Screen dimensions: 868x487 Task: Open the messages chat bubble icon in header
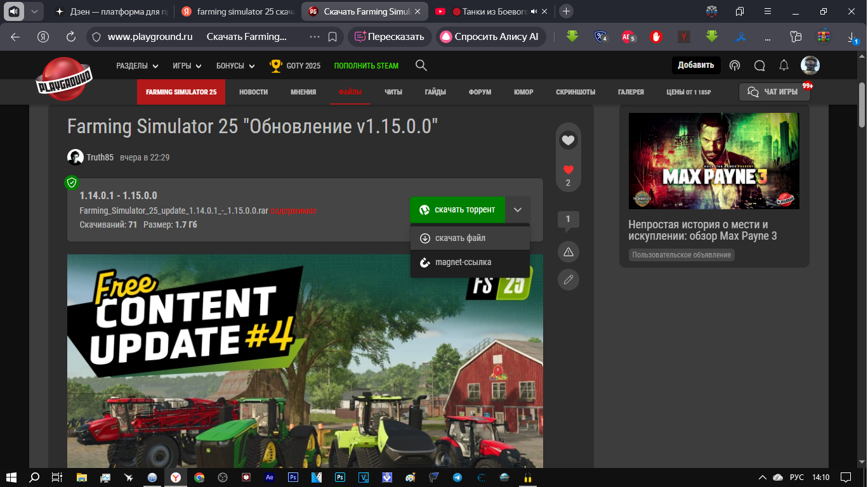pyautogui.click(x=760, y=65)
